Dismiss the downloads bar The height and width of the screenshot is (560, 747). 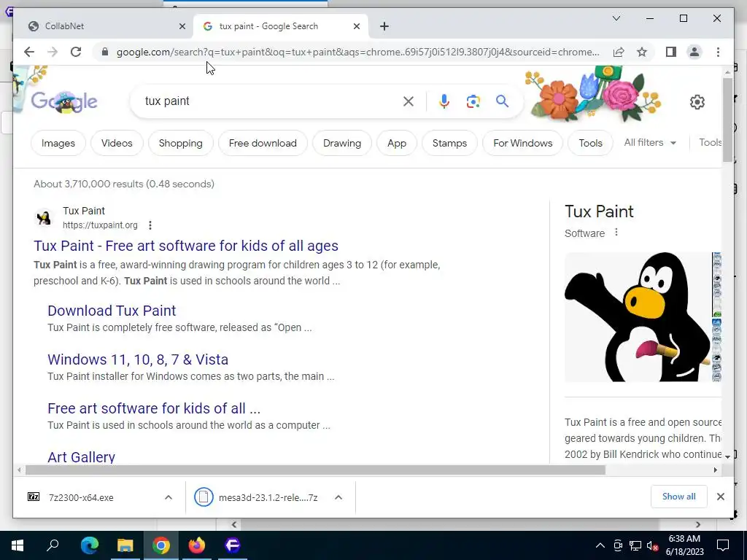[720, 497]
